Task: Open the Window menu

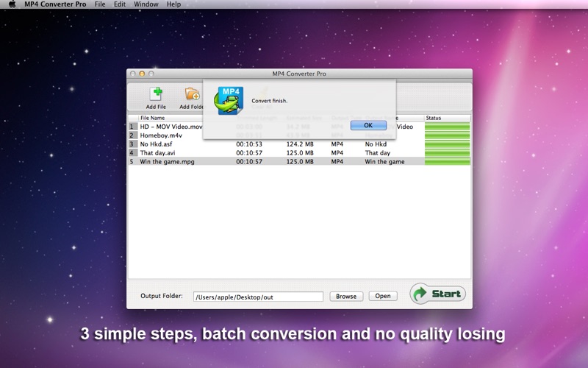Action: tap(146, 4)
